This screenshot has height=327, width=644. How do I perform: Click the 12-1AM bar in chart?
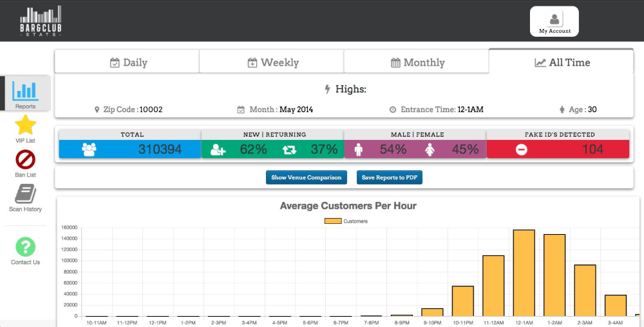pyautogui.click(x=524, y=273)
